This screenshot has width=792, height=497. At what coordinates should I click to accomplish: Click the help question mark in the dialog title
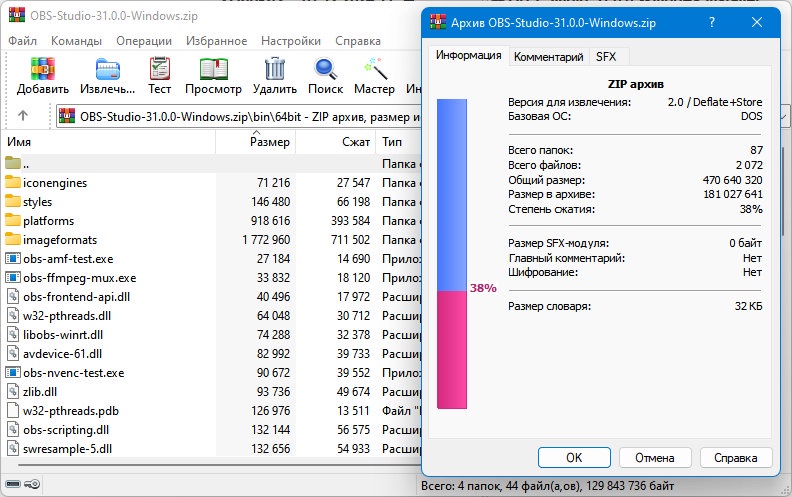(x=712, y=22)
